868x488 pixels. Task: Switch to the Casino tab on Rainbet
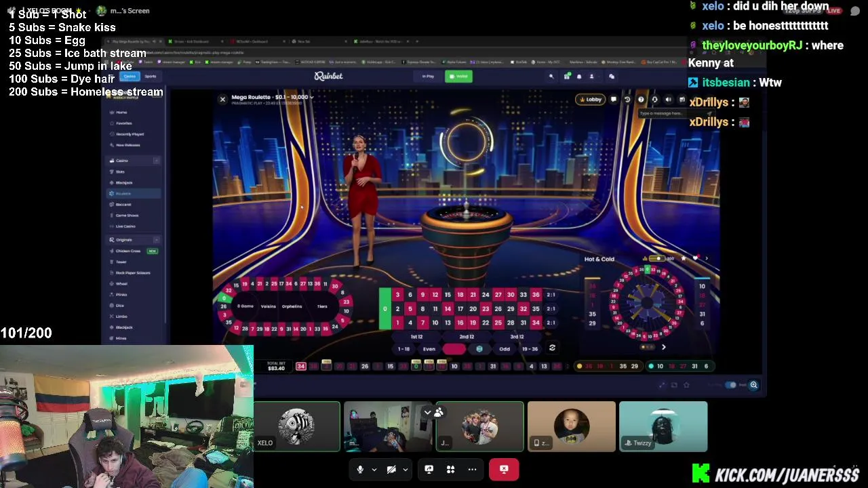(129, 76)
